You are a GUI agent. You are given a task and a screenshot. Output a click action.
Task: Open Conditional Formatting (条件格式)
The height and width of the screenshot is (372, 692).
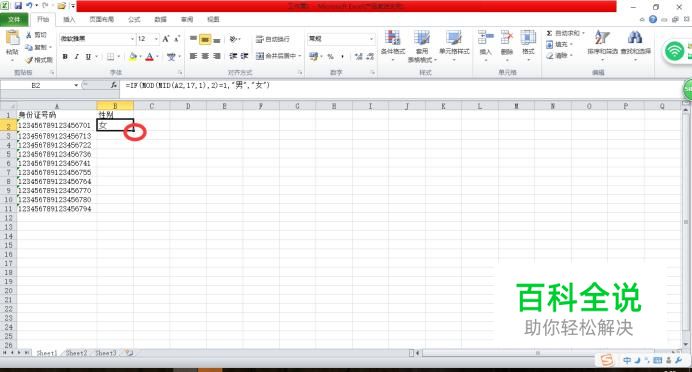(393, 44)
